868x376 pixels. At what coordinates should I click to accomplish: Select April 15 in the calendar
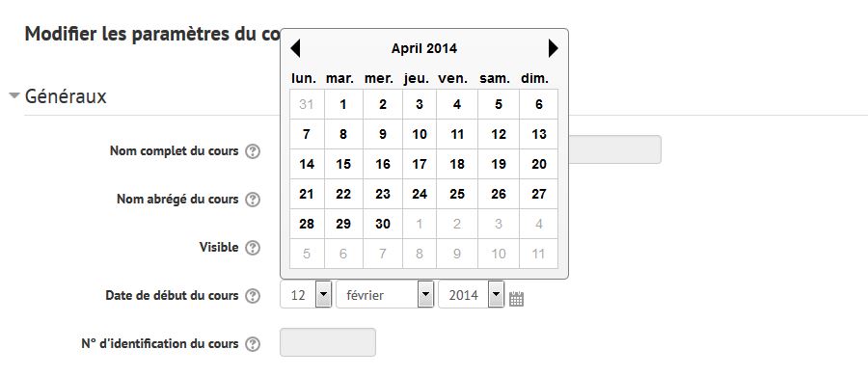[343, 164]
